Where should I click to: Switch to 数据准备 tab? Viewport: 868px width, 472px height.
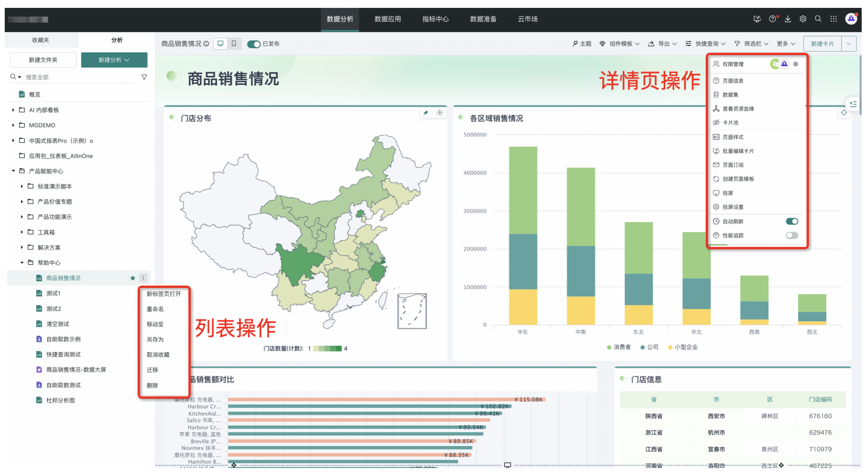coord(483,19)
